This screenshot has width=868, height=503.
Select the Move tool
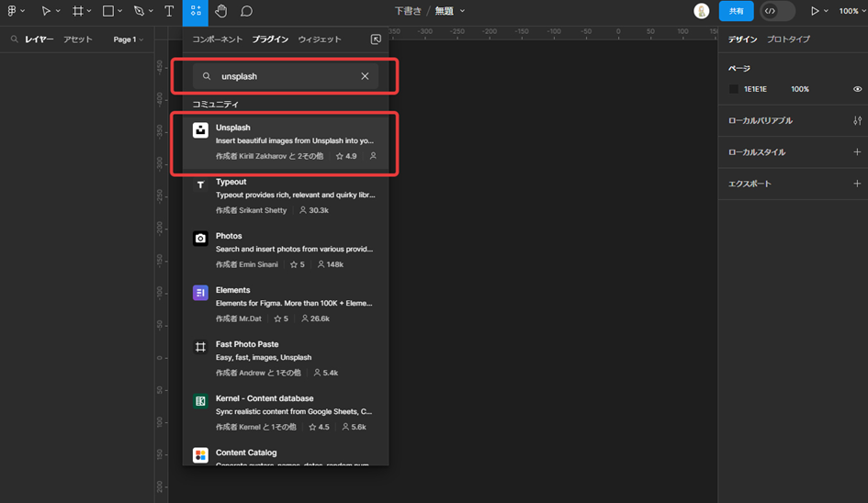[46, 11]
